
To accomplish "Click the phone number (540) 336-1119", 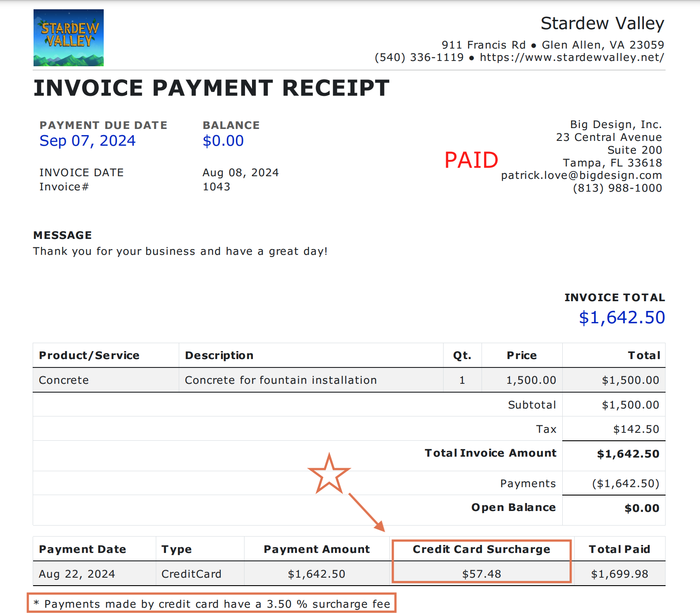I will click(x=419, y=57).
